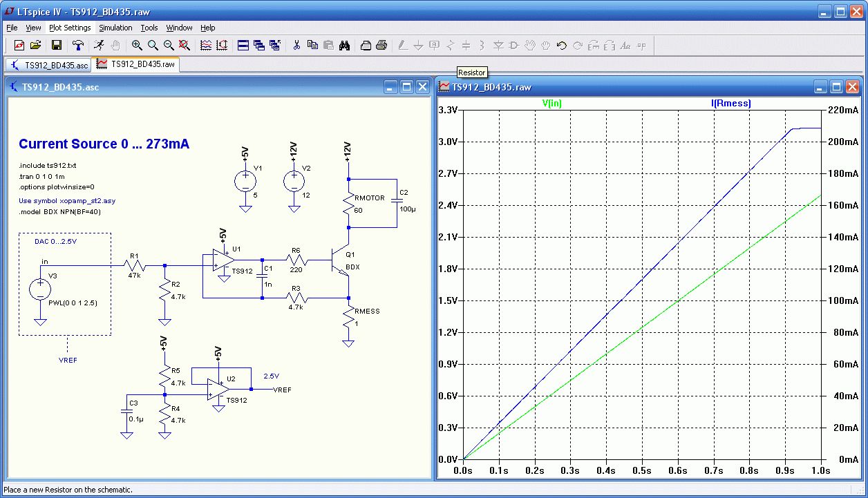
Task: Tile windows using the toolbar icon
Action: click(243, 46)
